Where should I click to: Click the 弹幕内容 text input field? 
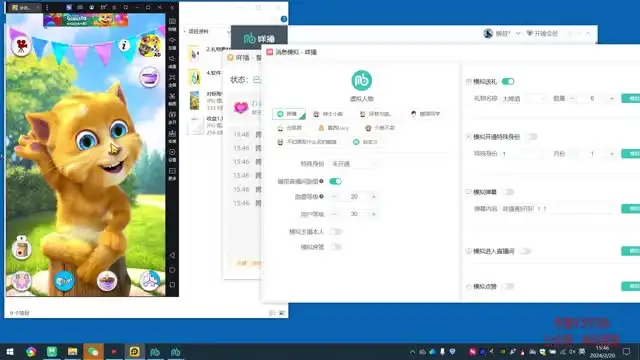click(x=558, y=209)
